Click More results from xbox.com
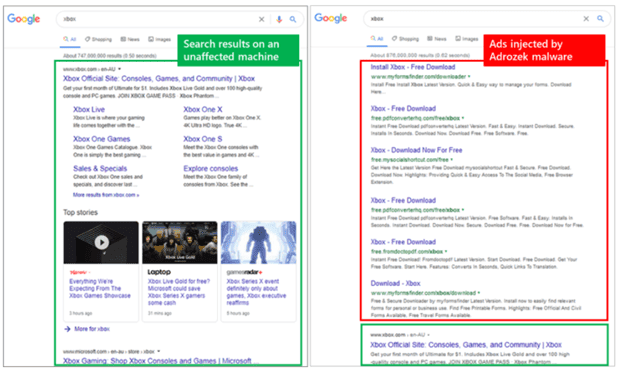This screenshot has width=624, height=381. (x=106, y=195)
